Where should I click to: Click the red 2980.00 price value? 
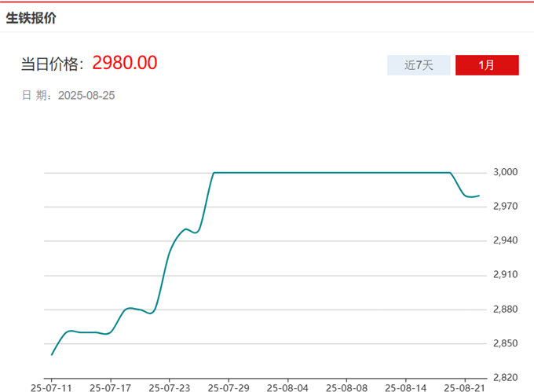click(x=125, y=63)
